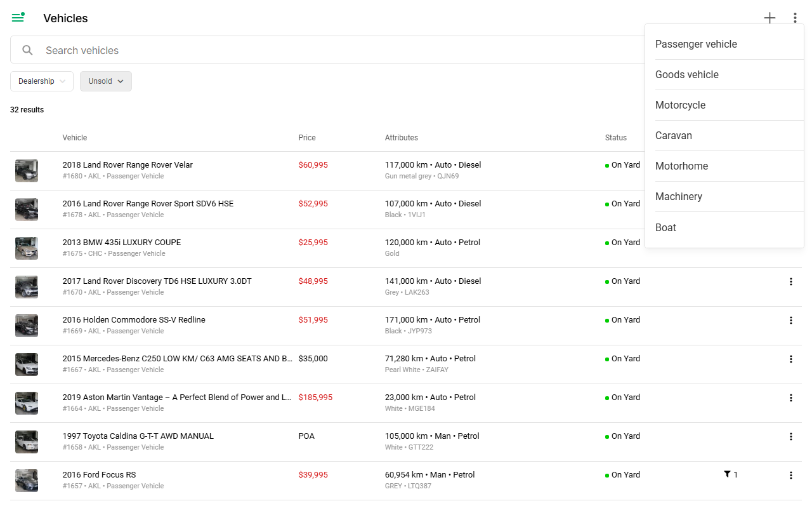This screenshot has height=508, width=812.
Task: Click the search magnifier icon
Action: tap(27, 50)
